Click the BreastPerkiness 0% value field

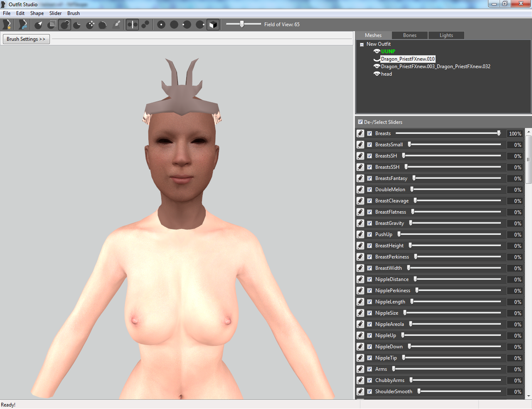(515, 257)
